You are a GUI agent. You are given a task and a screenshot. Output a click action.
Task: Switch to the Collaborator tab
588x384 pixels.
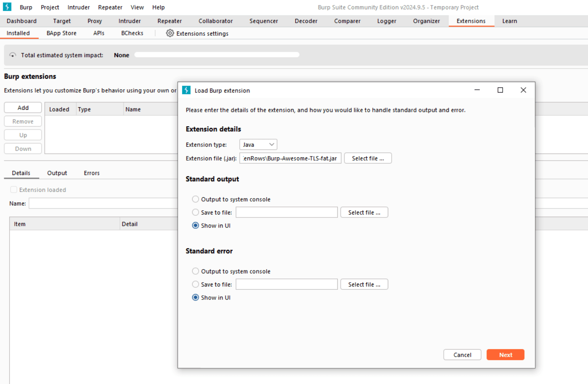(x=216, y=21)
